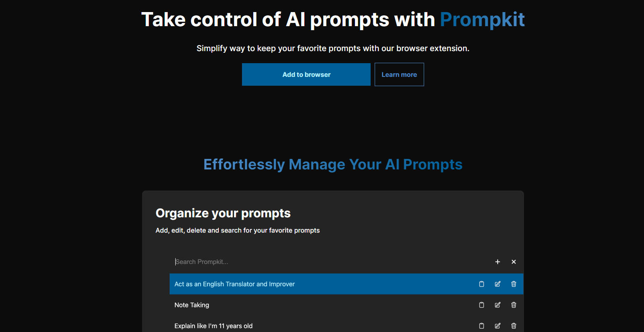644x332 pixels.
Task: Delete the English Translator and Improver prompt
Action: pyautogui.click(x=513, y=284)
